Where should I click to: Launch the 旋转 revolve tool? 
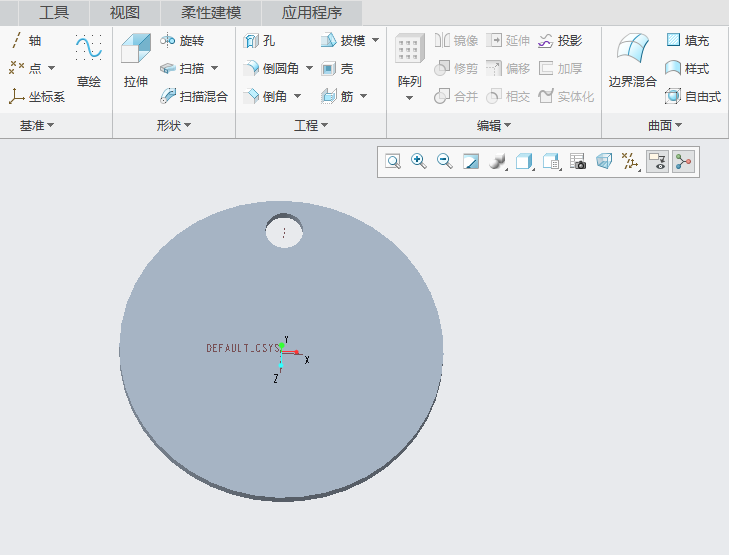pos(182,41)
